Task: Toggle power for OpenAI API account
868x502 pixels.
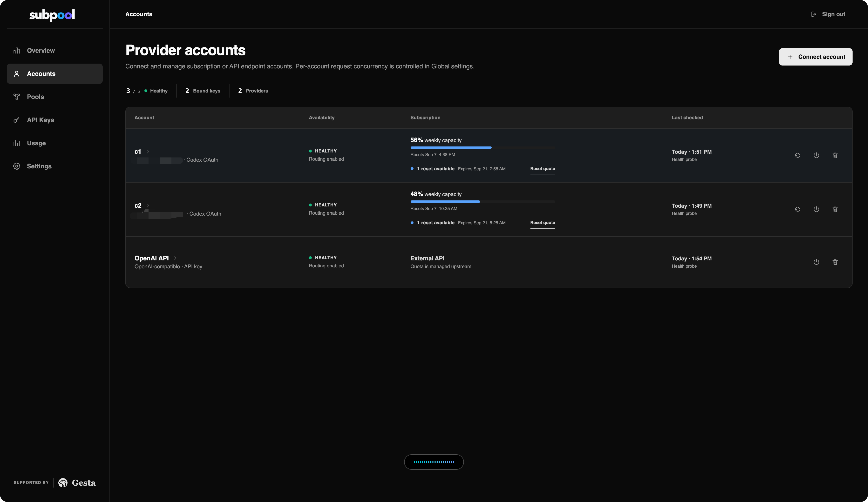Action: click(x=816, y=262)
